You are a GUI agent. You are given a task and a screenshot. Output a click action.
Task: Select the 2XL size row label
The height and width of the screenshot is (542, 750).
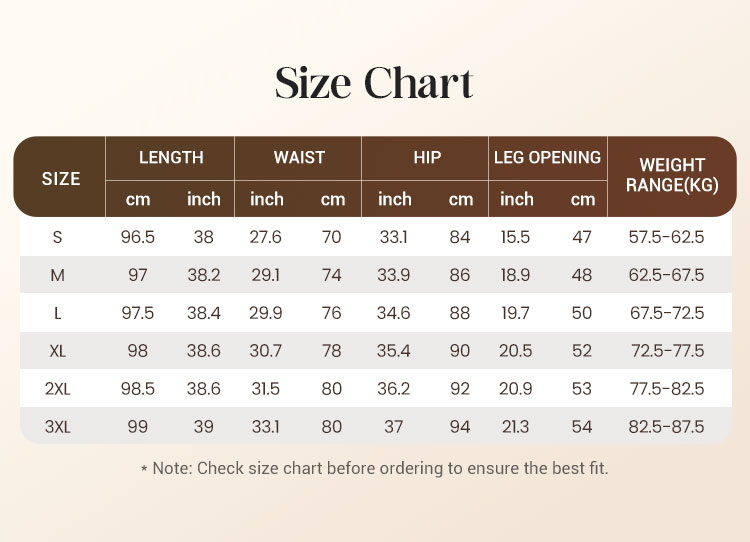[58, 389]
